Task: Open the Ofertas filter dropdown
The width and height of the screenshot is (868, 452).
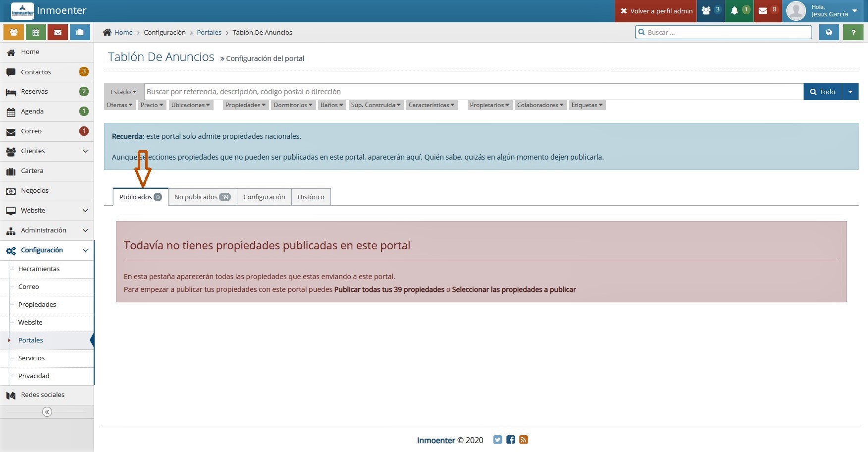Action: coord(119,105)
